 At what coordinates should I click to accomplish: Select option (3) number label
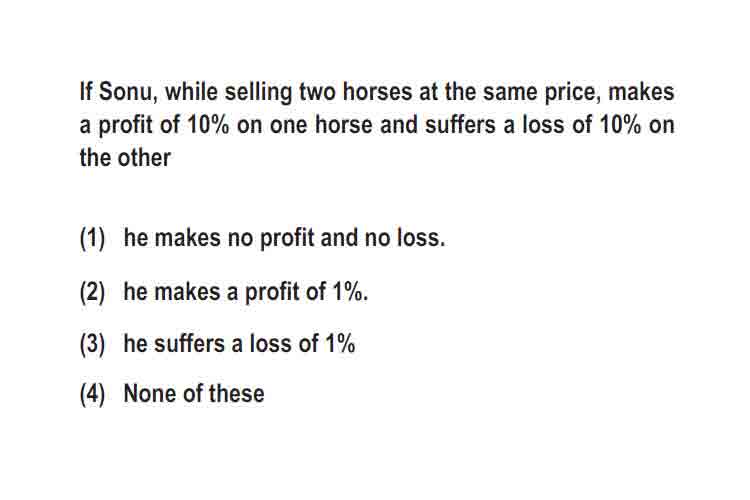92,344
